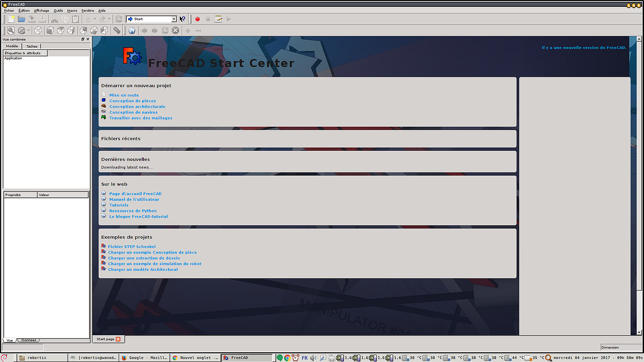Close the Start page tab
Viewport: 644px width, 362px height.
pyautogui.click(x=118, y=339)
